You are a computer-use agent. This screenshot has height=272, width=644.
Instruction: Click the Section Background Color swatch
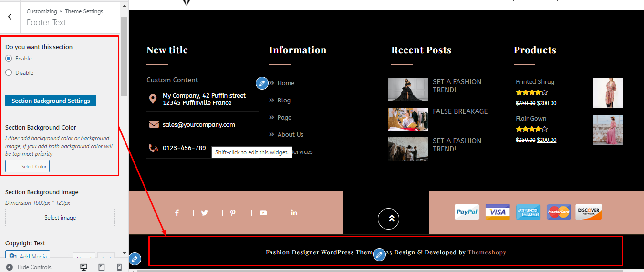tap(12, 166)
